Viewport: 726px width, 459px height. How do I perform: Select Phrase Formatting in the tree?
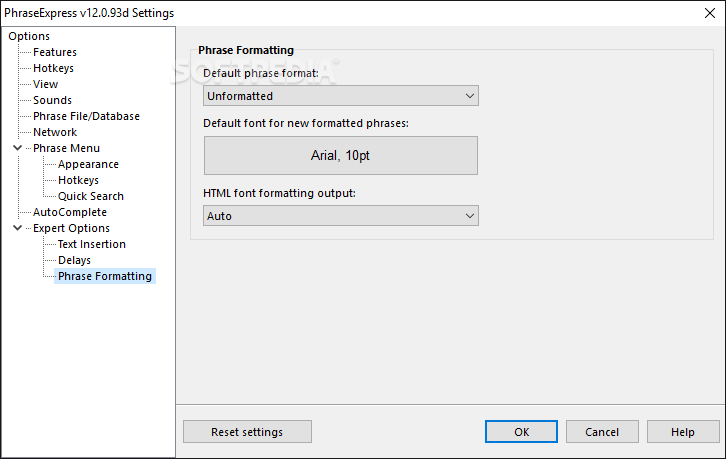coord(105,276)
